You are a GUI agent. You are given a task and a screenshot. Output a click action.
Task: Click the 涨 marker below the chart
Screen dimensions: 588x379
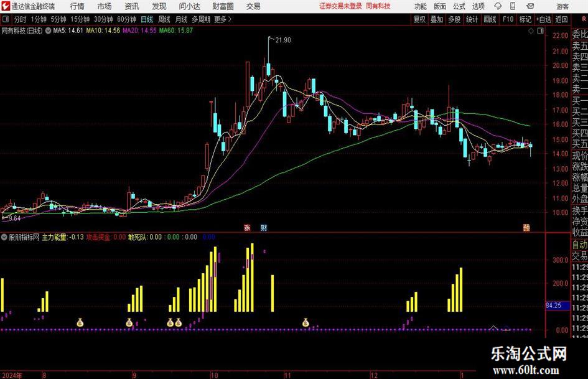coord(247,228)
